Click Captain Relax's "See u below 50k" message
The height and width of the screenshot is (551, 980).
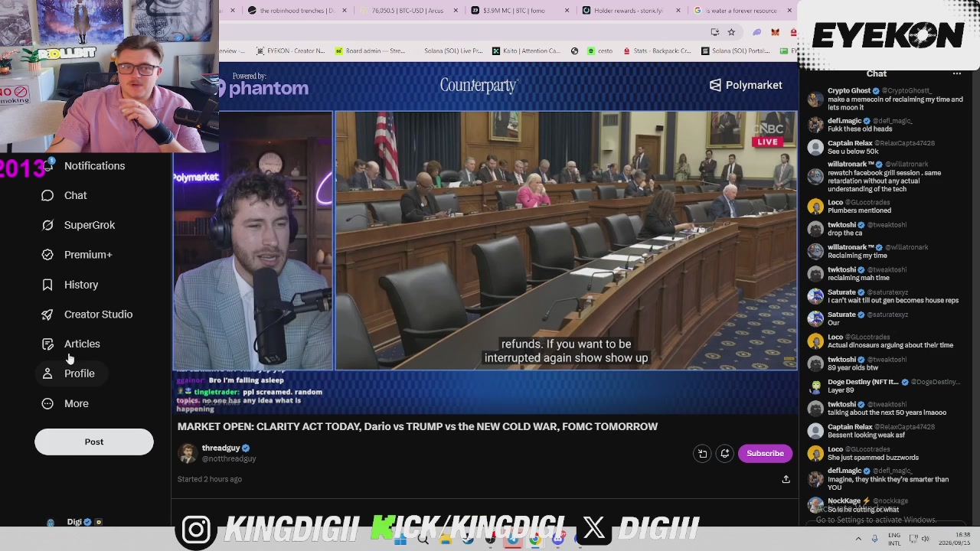pos(853,152)
